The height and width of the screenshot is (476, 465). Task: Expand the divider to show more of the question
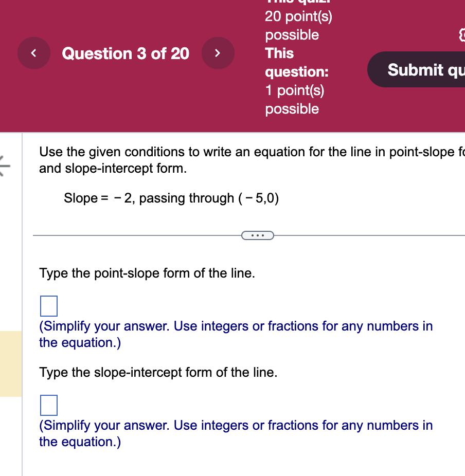[x=257, y=235]
